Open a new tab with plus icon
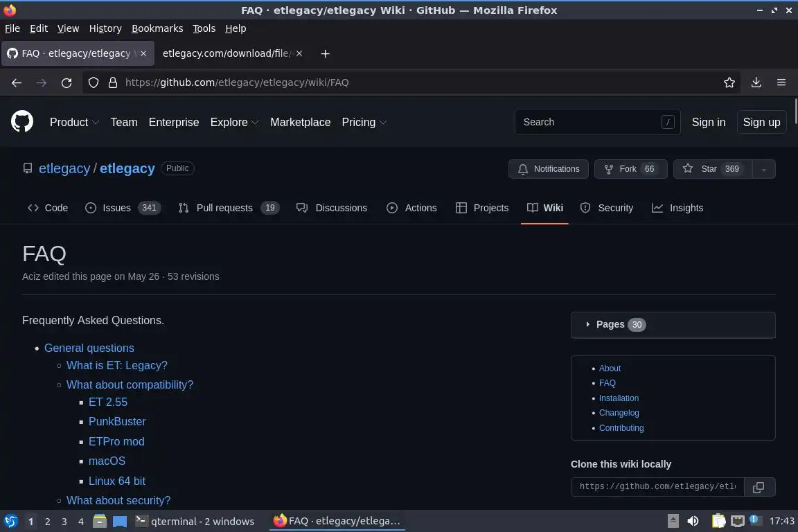Viewport: 798px width, 532px height. (325, 53)
